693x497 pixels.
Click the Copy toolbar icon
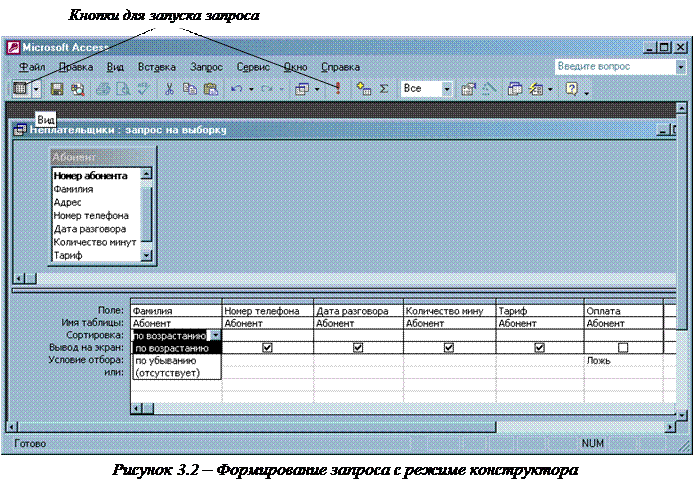[190, 89]
